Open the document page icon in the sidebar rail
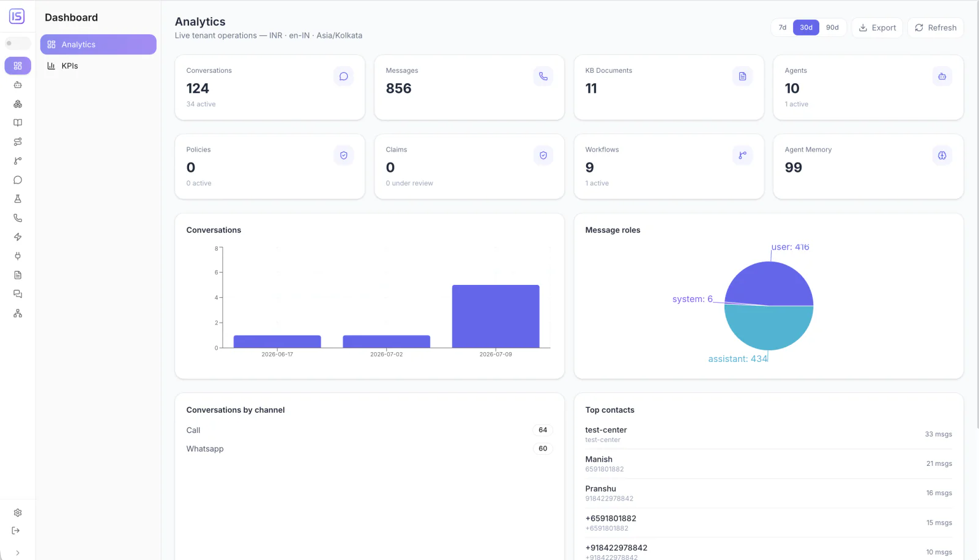Image resolution: width=979 pixels, height=560 pixels. click(18, 275)
